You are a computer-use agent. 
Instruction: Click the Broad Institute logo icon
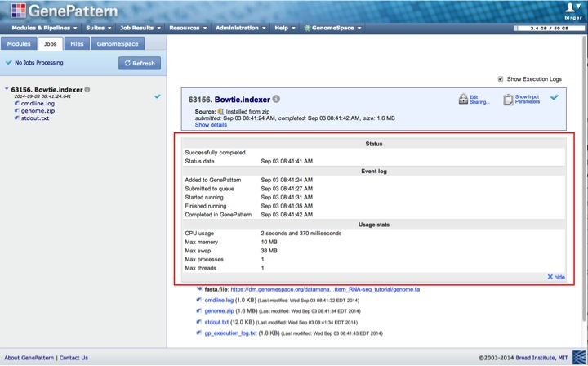(x=579, y=357)
